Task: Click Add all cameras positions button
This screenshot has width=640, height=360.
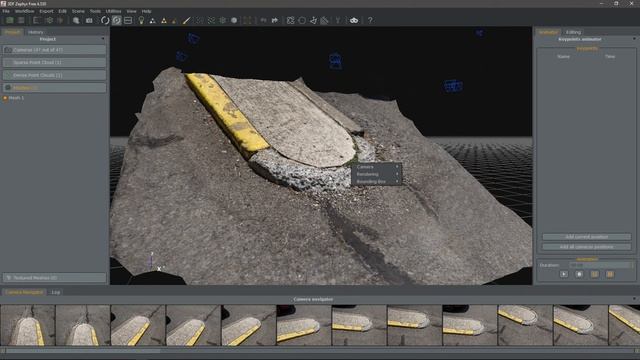Action: pos(587,247)
